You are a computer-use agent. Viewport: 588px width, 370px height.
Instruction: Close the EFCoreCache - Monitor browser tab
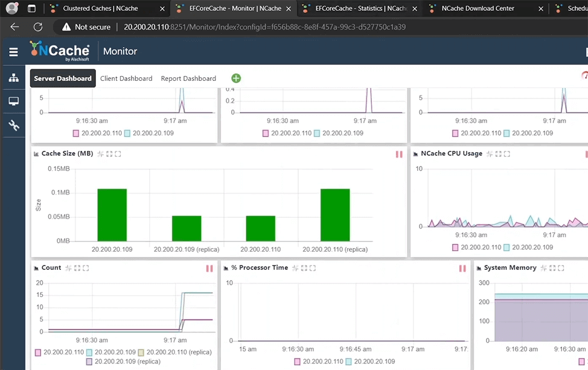click(289, 8)
